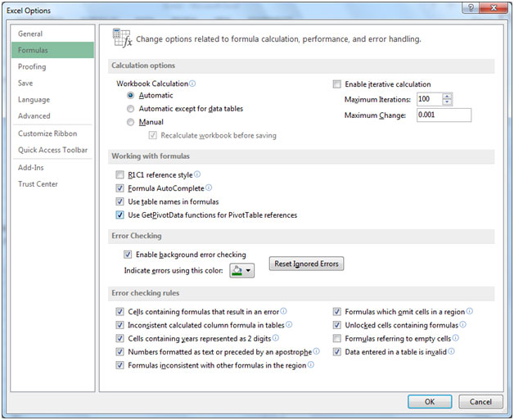Click the info icon next to Formula AutoComplete

coord(209,187)
